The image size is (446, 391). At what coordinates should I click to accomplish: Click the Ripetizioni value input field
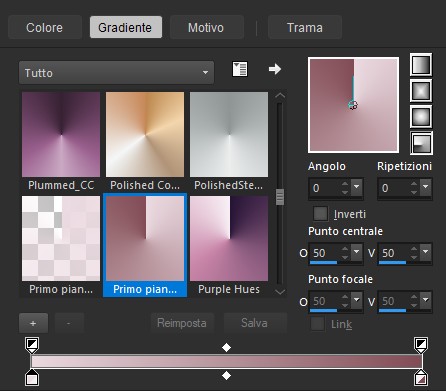pyautogui.click(x=394, y=188)
